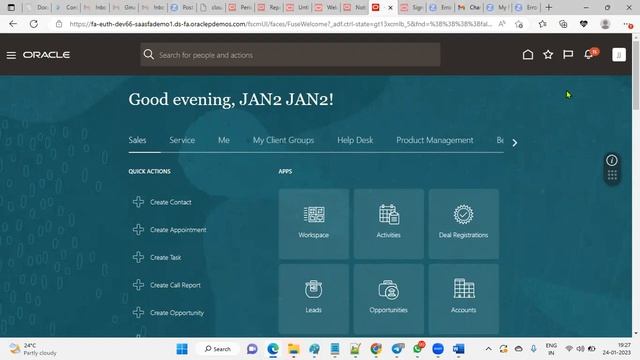640x360 pixels.
Task: Select the Sales tab
Action: (137, 140)
